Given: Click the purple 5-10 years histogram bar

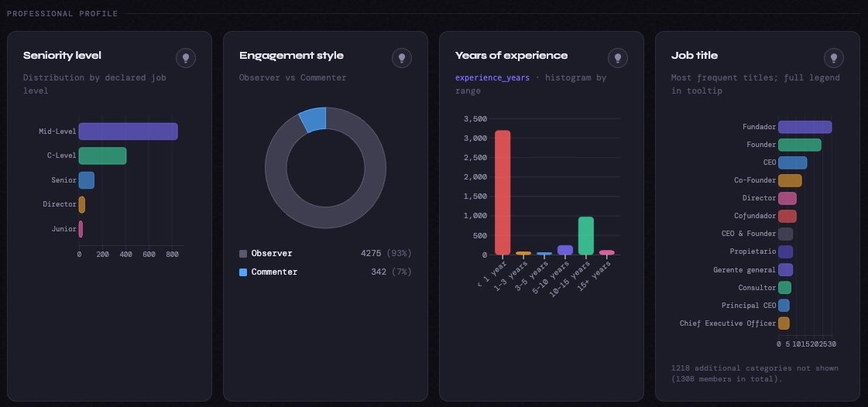Looking at the screenshot, I should (x=565, y=250).
